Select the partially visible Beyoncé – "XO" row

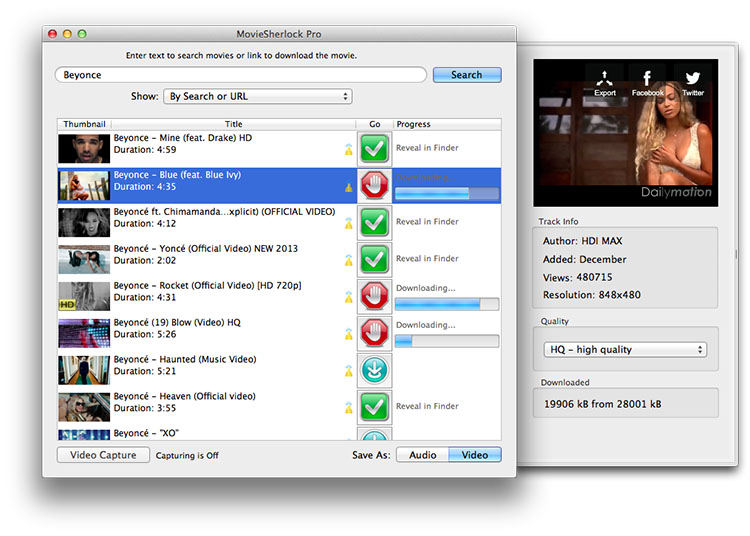pos(279,434)
